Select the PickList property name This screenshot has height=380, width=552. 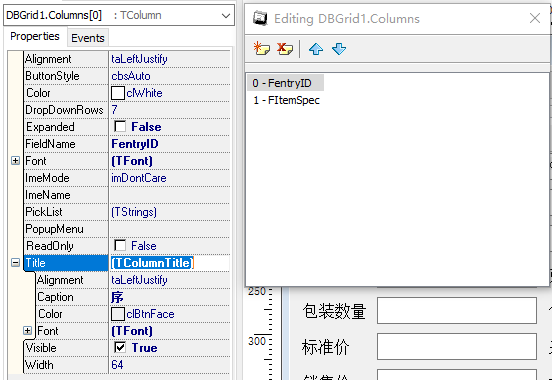(44, 212)
